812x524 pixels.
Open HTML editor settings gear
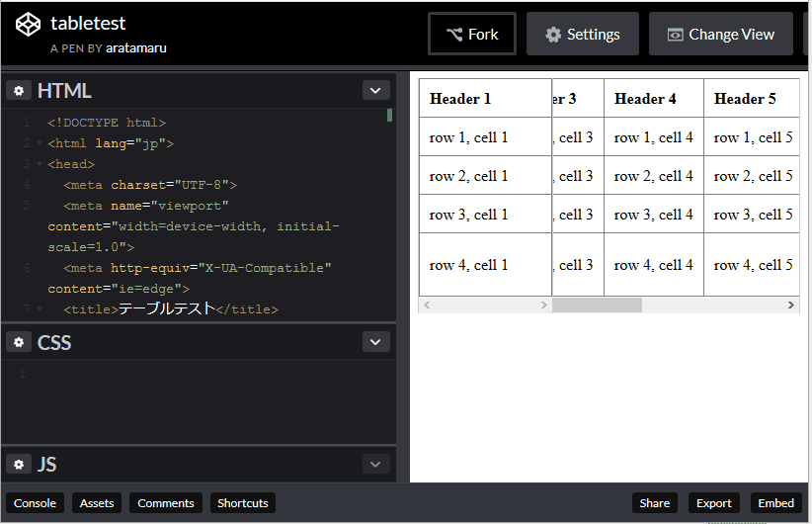click(x=19, y=91)
